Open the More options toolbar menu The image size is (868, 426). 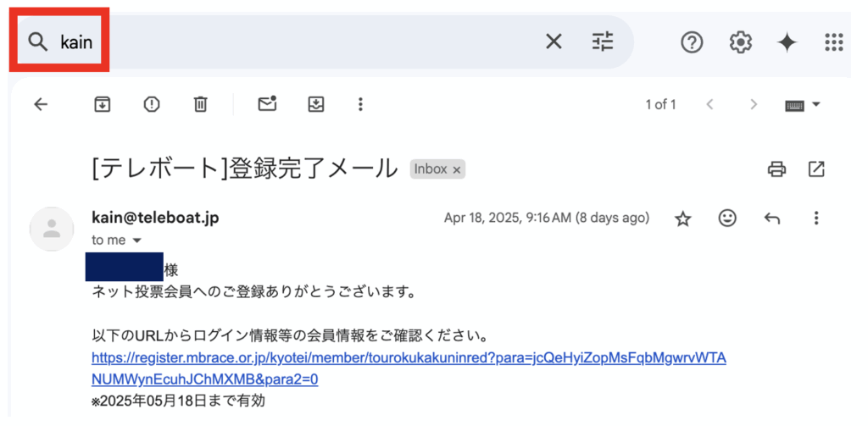[360, 104]
